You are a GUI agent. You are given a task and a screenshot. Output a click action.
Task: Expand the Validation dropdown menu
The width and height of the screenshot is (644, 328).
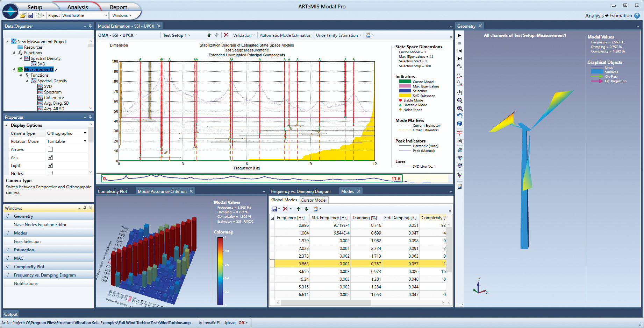(x=244, y=35)
